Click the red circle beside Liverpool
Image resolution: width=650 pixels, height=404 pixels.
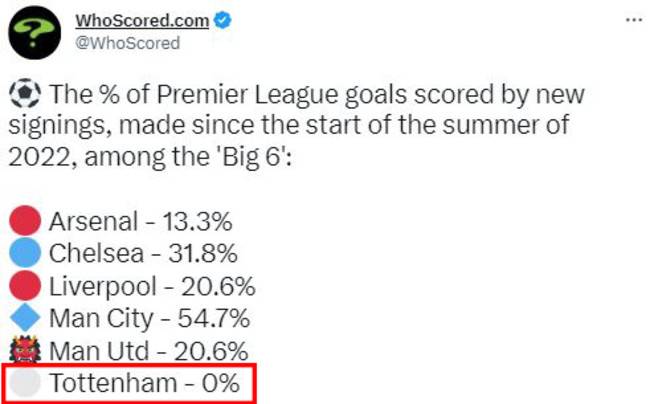click(27, 286)
